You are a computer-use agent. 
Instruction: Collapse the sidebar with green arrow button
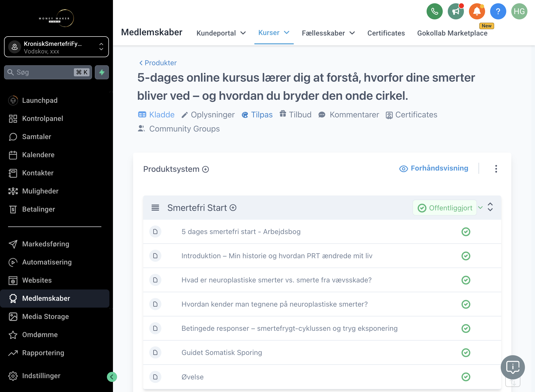point(112,377)
